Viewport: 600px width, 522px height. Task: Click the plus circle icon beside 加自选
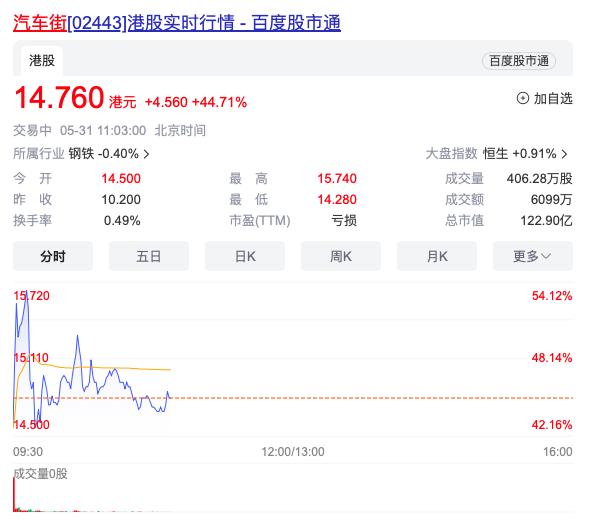click(522, 98)
